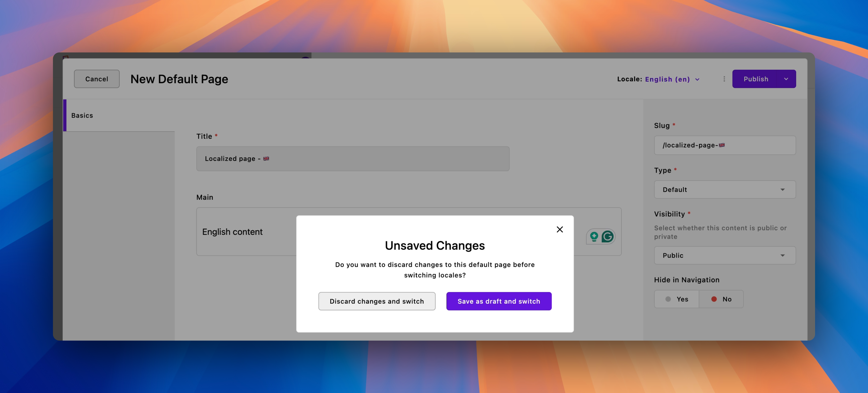Click Save as draft and switch
Image resolution: width=868 pixels, height=393 pixels.
click(499, 301)
